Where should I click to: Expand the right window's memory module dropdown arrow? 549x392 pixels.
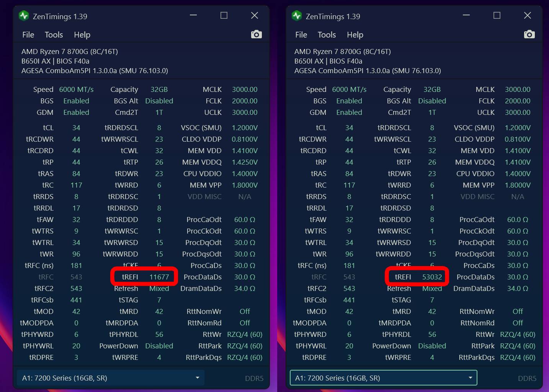point(471,378)
